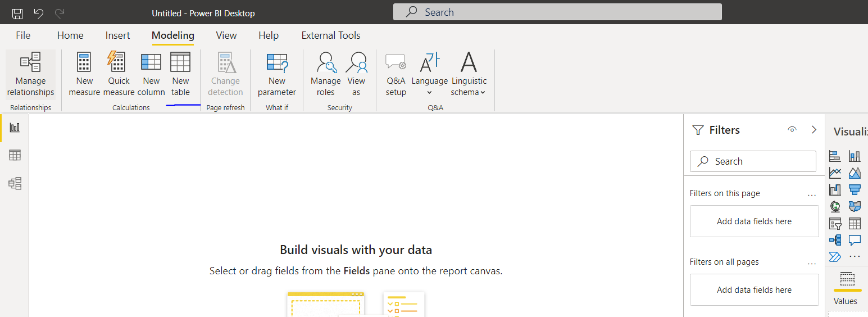Click the Visualizations pane heading
Image resolution: width=868 pixels, height=317 pixels.
(851, 132)
